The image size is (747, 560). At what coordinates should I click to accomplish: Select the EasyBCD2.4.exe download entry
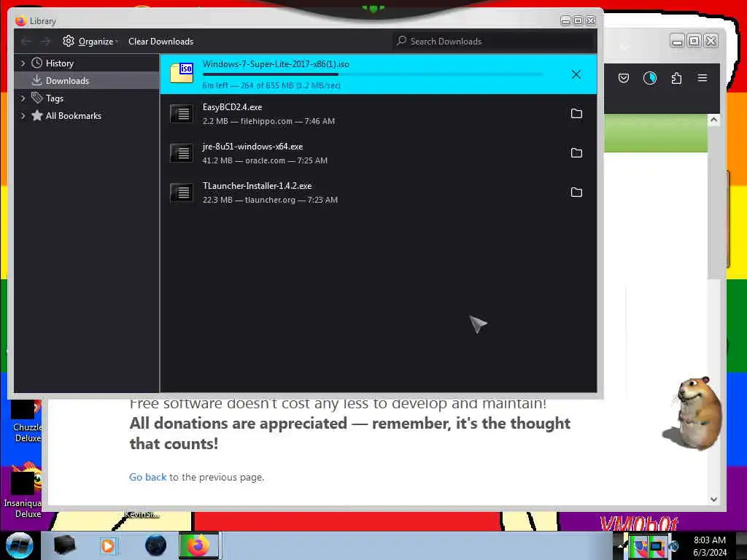[x=379, y=114]
